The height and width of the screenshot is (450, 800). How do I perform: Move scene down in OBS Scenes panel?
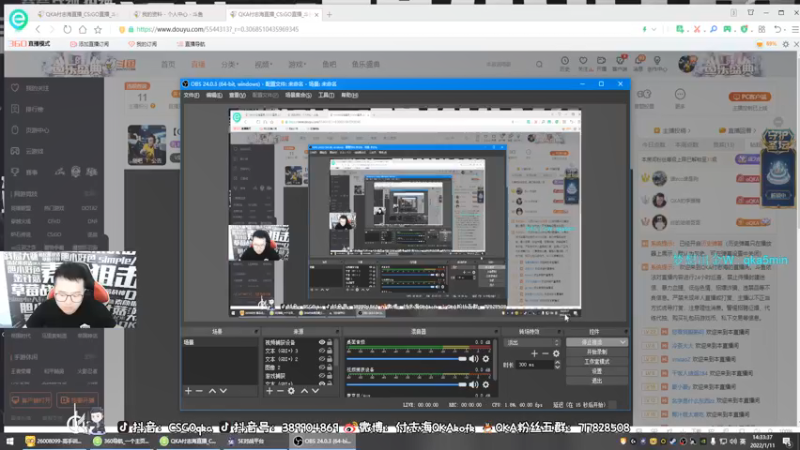click(x=223, y=391)
